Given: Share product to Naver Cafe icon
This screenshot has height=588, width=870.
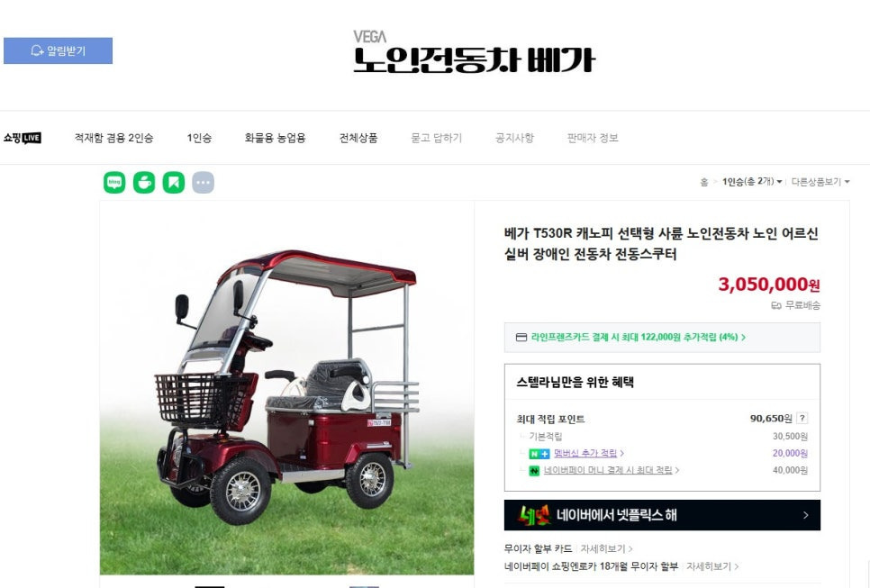Looking at the screenshot, I should [x=144, y=183].
